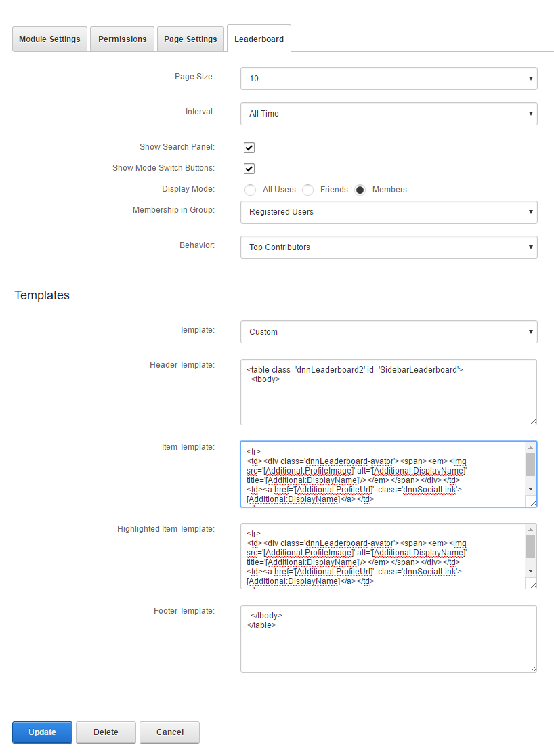Open the Permissions tab
Viewport: 554px width, 756px height.
coord(122,39)
